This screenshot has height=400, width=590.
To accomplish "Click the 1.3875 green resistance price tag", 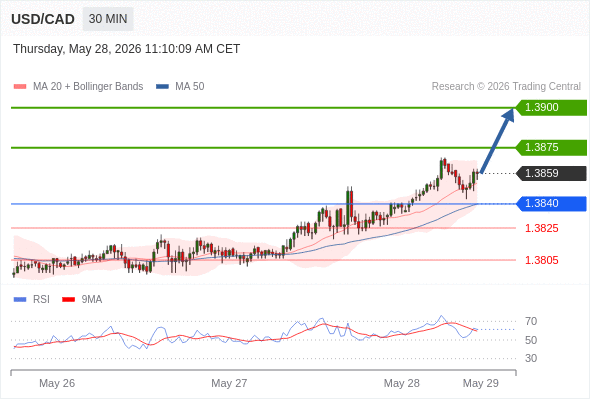I will [x=551, y=148].
